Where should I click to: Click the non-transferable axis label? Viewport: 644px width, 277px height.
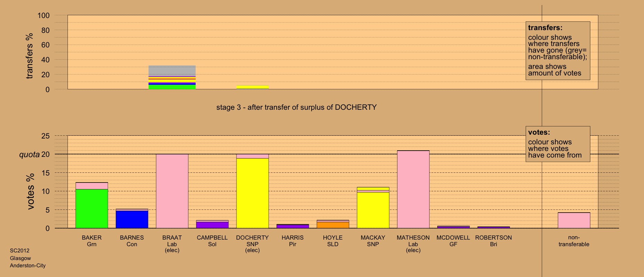pos(574,241)
